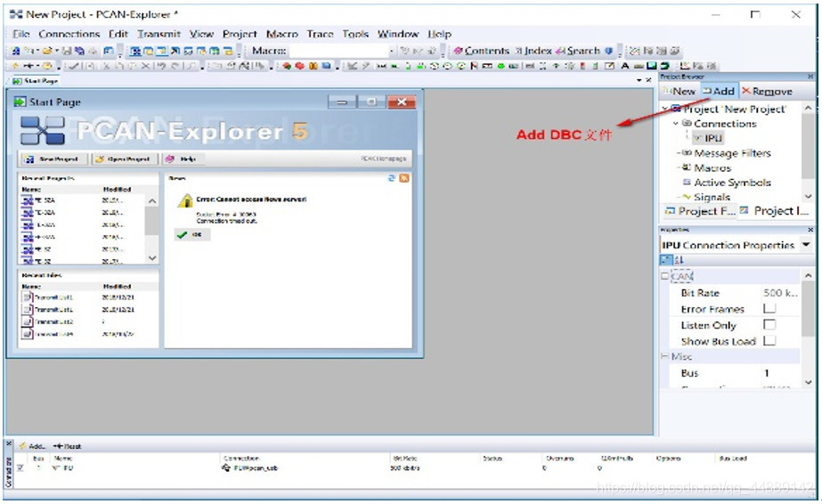Open the Tools menu
The image size is (822, 504).
coord(355,34)
